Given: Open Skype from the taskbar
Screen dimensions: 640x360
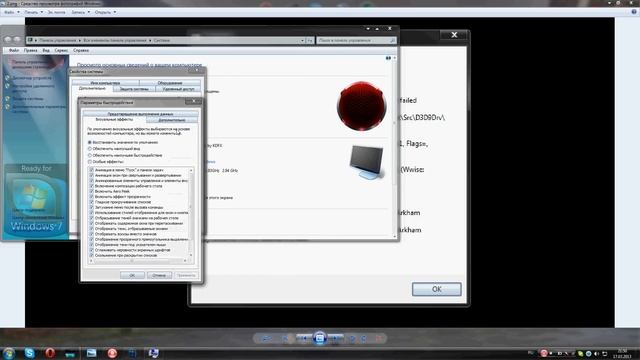Looking at the screenshot, I should [x=29, y=353].
